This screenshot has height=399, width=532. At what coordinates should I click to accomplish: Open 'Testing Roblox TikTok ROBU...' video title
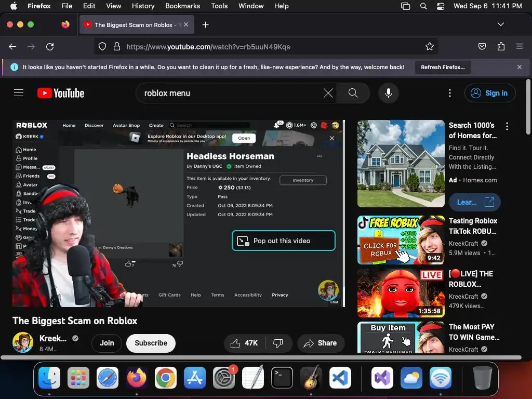click(x=473, y=226)
